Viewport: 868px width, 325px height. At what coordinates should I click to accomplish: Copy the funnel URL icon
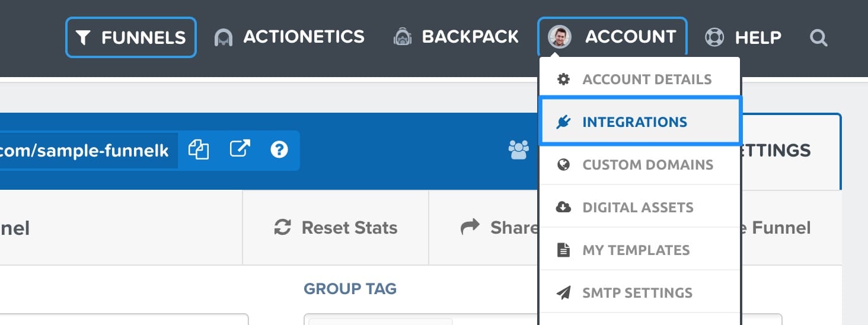pyautogui.click(x=199, y=149)
